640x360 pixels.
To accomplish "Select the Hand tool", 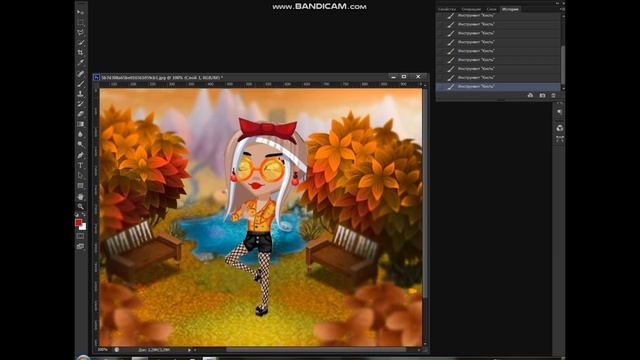I will [80, 197].
